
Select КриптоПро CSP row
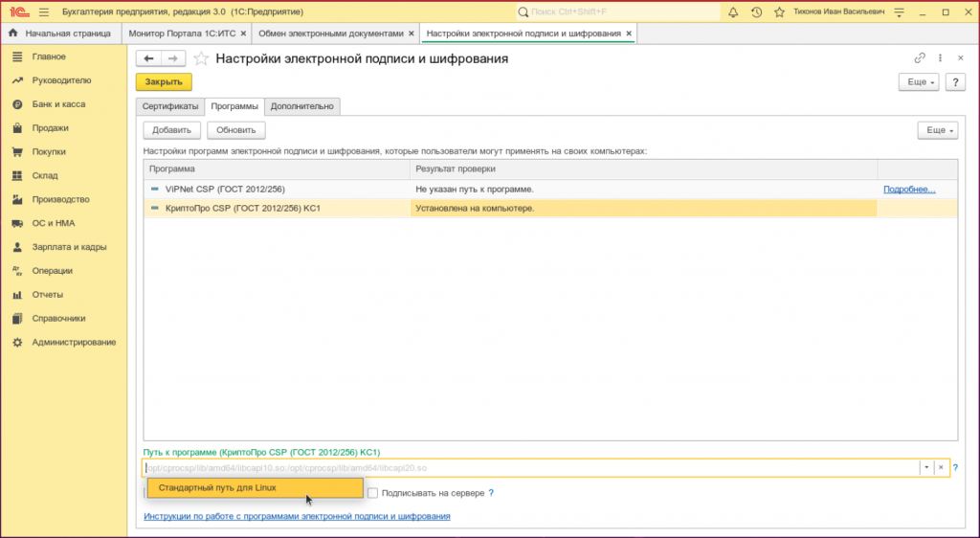click(x=550, y=208)
